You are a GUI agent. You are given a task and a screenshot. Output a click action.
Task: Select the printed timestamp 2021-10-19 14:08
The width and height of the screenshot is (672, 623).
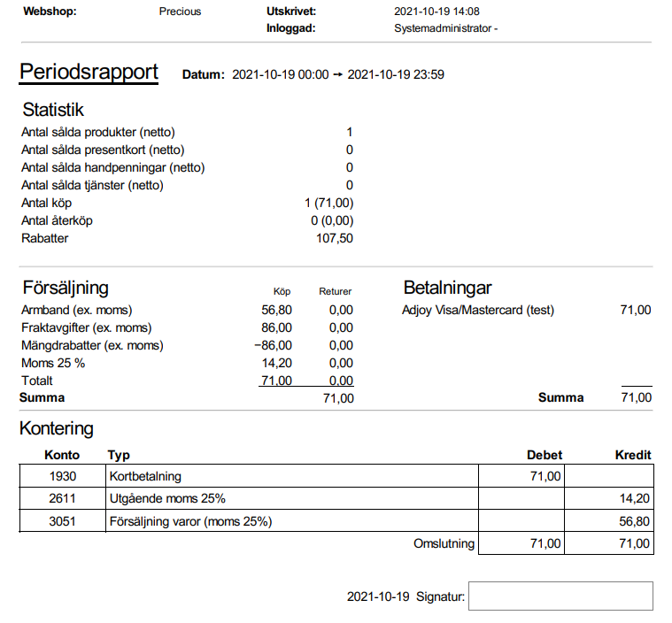[x=436, y=12]
